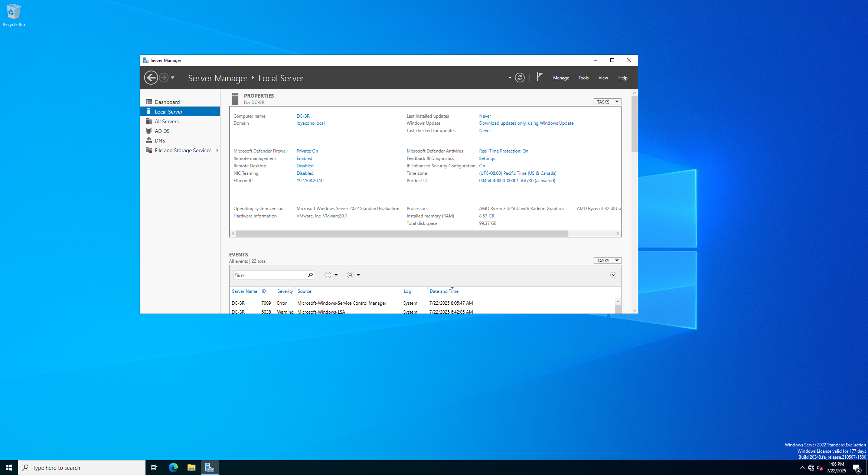Click the save query icon
868x475 pixels.
coord(350,275)
